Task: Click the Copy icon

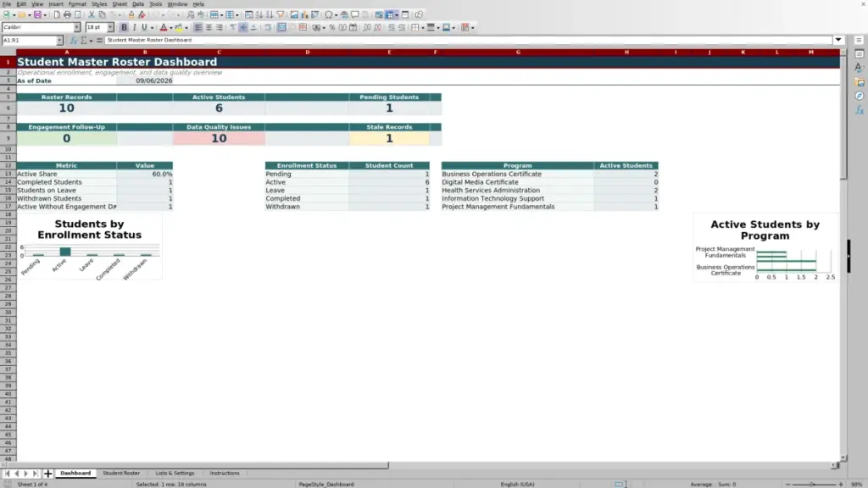Action: click(102, 14)
